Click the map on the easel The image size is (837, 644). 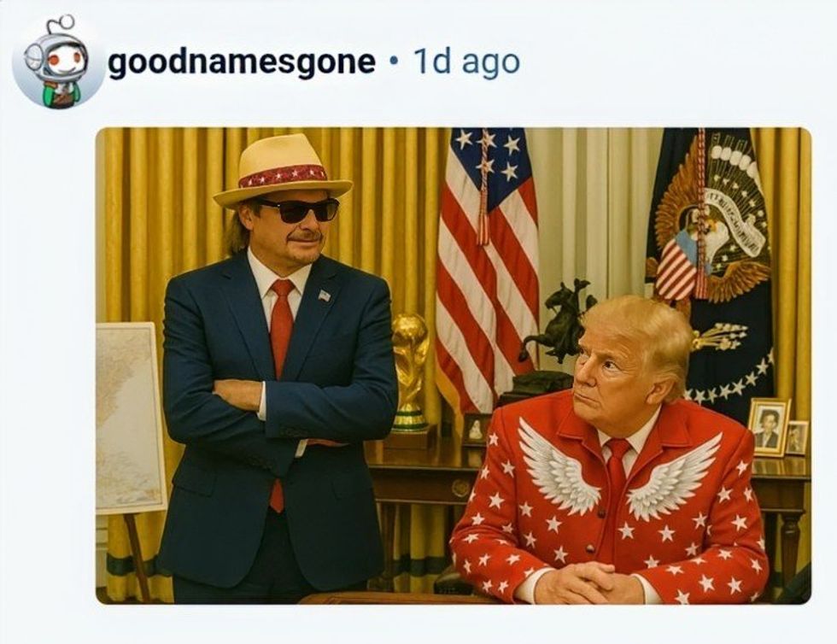(130, 418)
